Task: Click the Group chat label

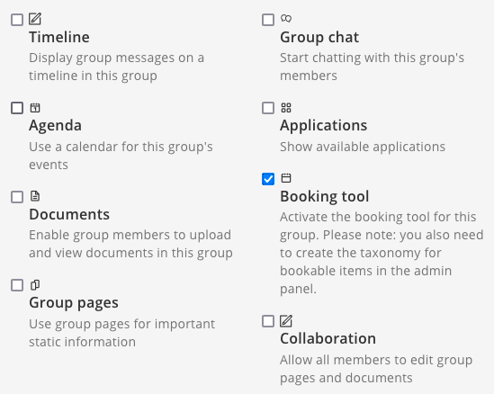Action: click(319, 37)
